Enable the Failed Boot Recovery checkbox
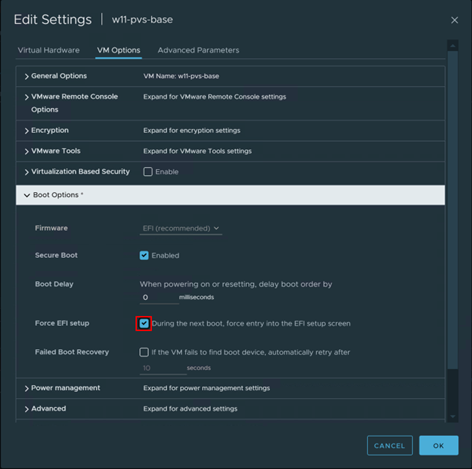Screen dimensions: 472x469 pyautogui.click(x=144, y=352)
